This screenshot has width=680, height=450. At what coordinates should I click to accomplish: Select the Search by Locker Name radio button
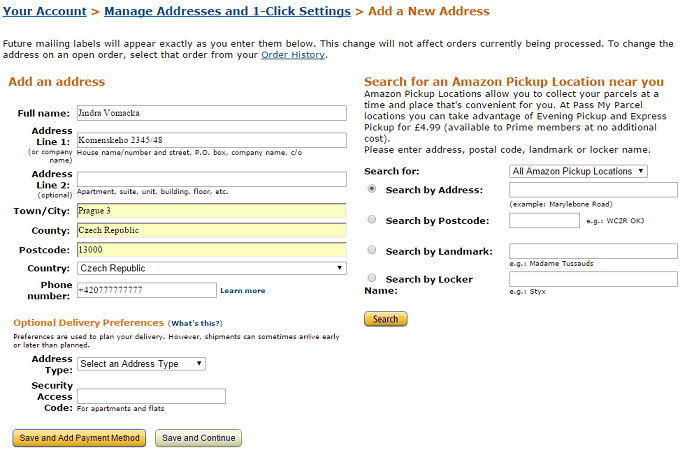click(372, 277)
